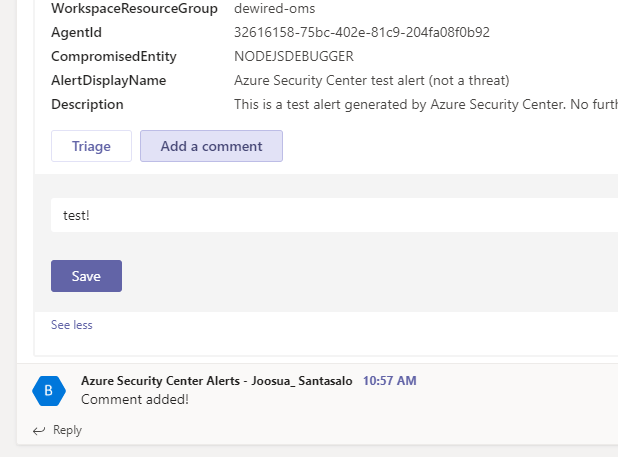Click the Add a comment button
Screen dimensions: 618x457
tap(211, 146)
